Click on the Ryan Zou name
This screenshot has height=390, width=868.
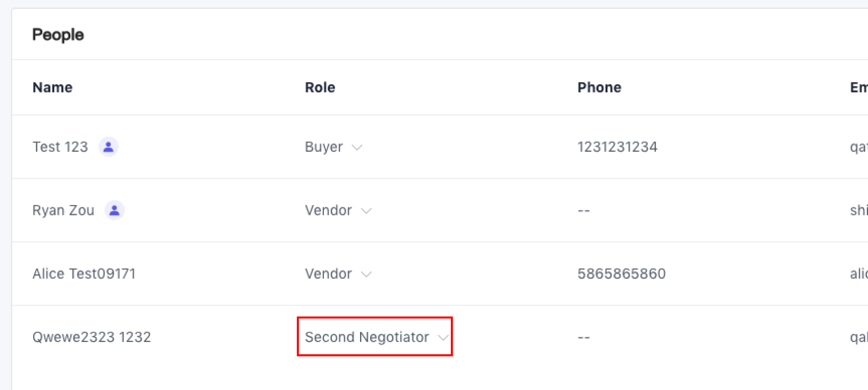(63, 210)
